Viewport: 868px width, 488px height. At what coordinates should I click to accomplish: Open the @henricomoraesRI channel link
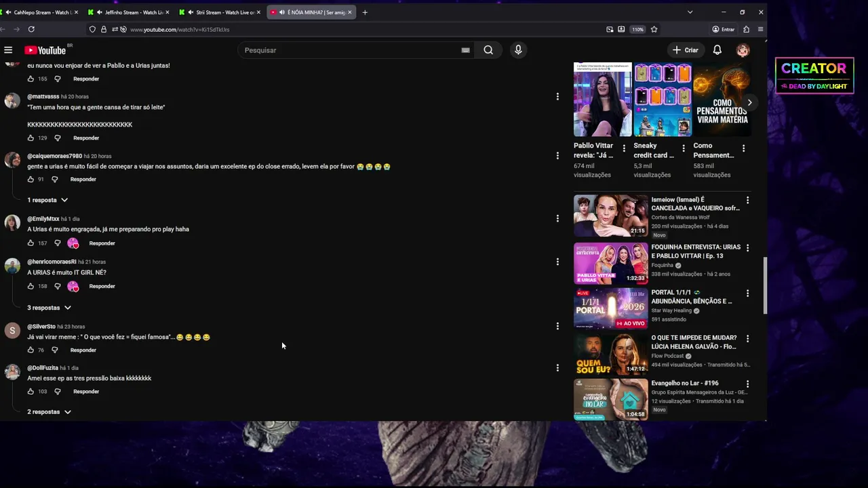(52, 262)
